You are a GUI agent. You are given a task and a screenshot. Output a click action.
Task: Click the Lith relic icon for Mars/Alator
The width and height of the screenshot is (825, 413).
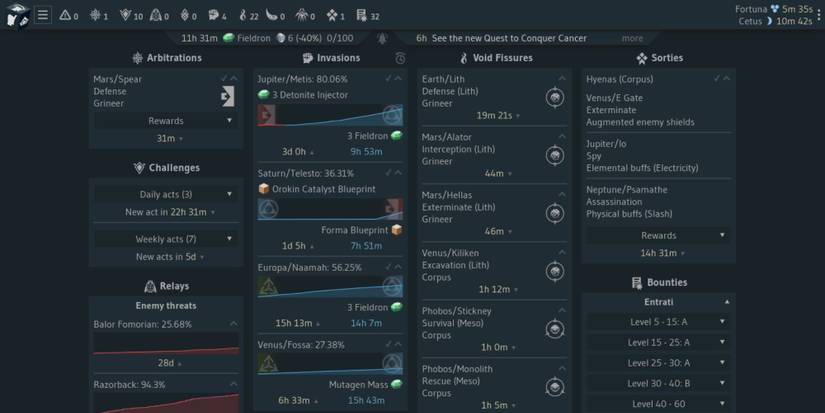(x=555, y=155)
